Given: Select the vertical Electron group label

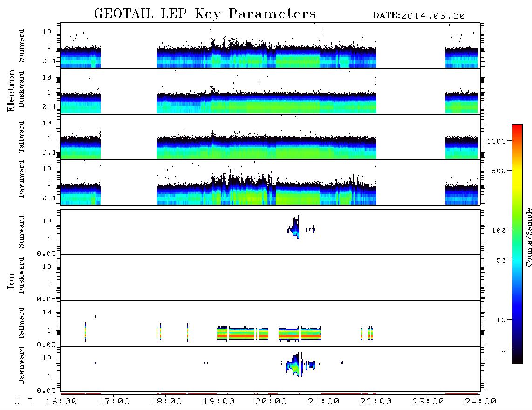Looking at the screenshot, I should 11,91.
